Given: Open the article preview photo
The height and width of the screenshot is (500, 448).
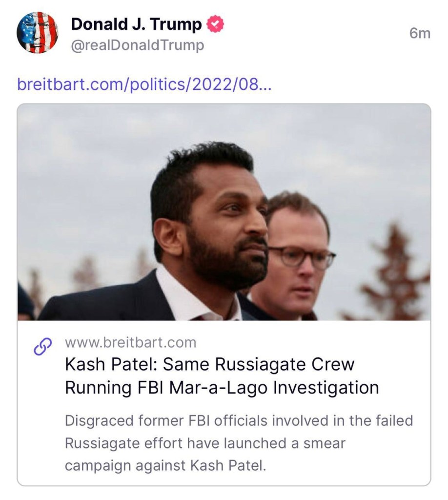Looking at the screenshot, I should coord(224,212).
